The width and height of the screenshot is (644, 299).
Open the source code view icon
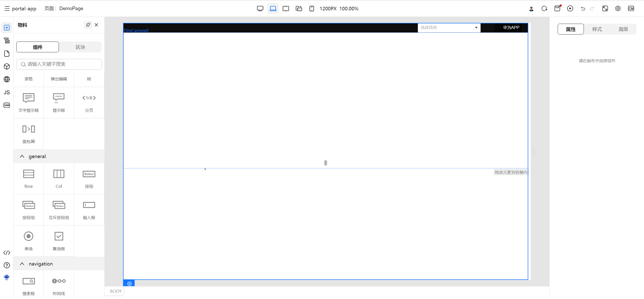tap(7, 253)
